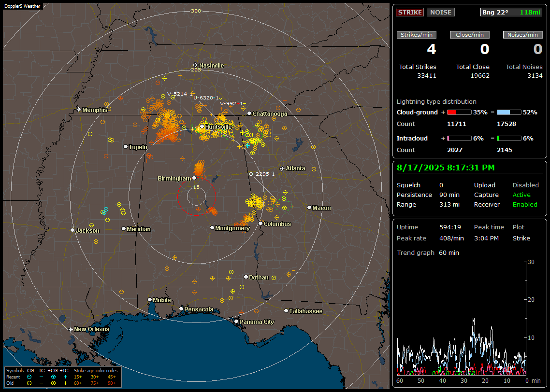Click the Mobile city marker
This screenshot has width=550, height=392.
point(150,300)
